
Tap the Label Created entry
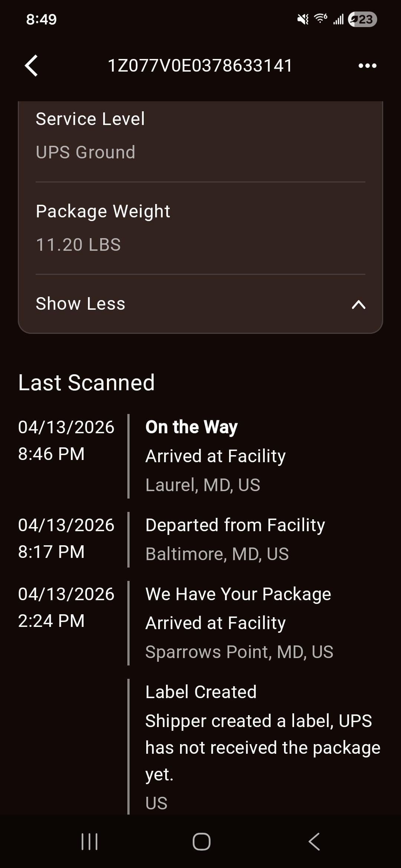[x=201, y=692]
